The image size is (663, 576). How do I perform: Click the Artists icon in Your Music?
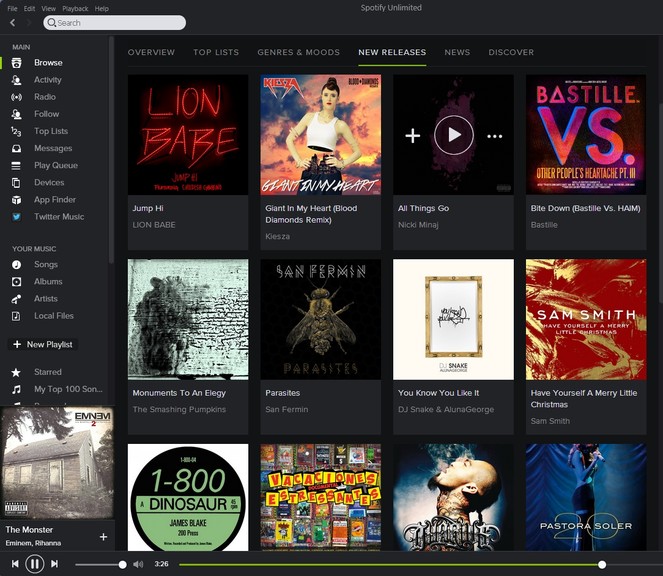click(16, 299)
